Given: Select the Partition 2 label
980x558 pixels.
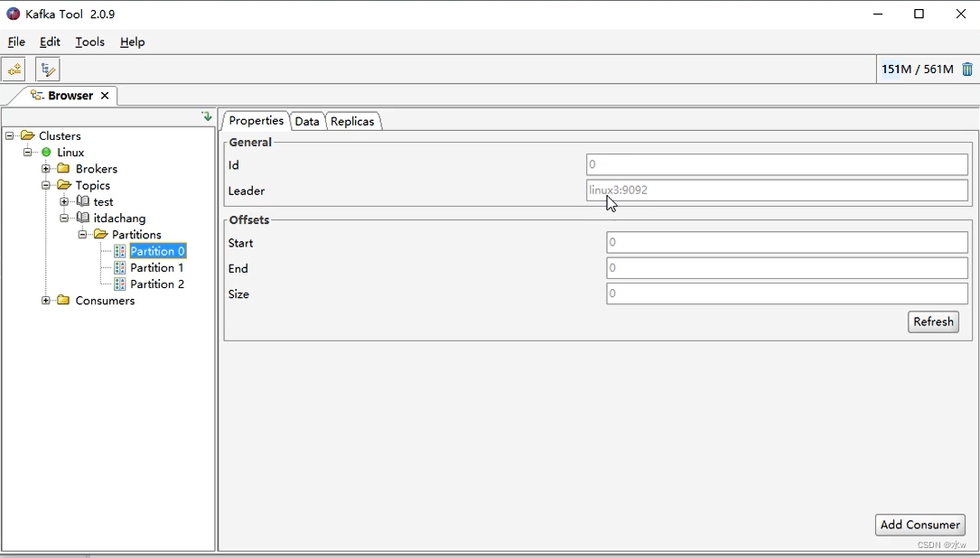Looking at the screenshot, I should [157, 284].
